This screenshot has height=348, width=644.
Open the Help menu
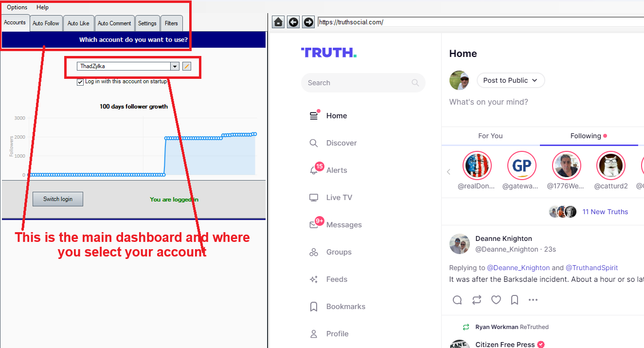tap(42, 7)
